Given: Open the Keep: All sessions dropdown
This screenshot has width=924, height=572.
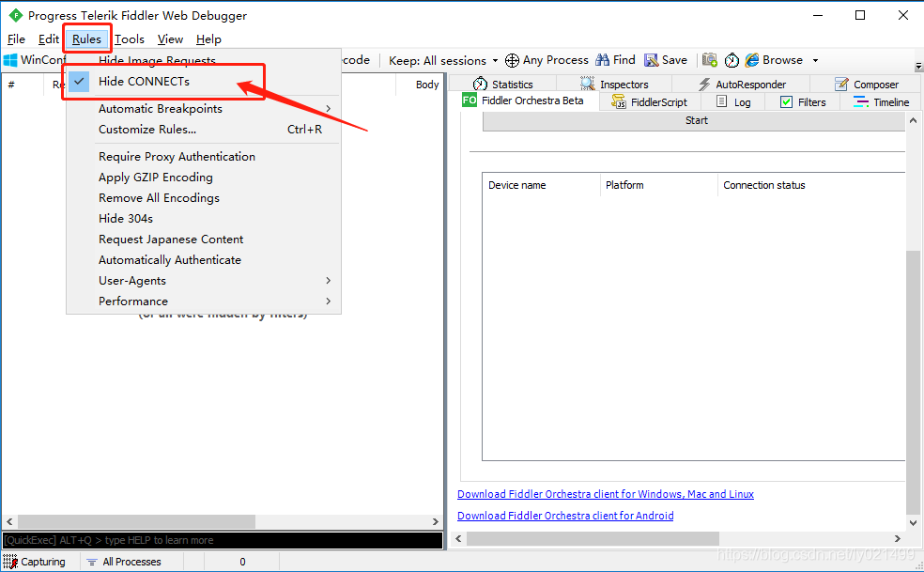Looking at the screenshot, I should click(x=443, y=60).
